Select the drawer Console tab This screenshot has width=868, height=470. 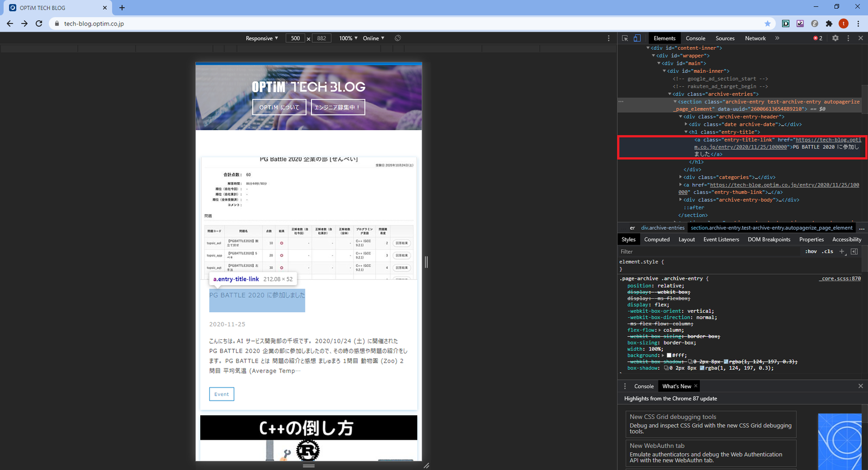tap(644, 386)
